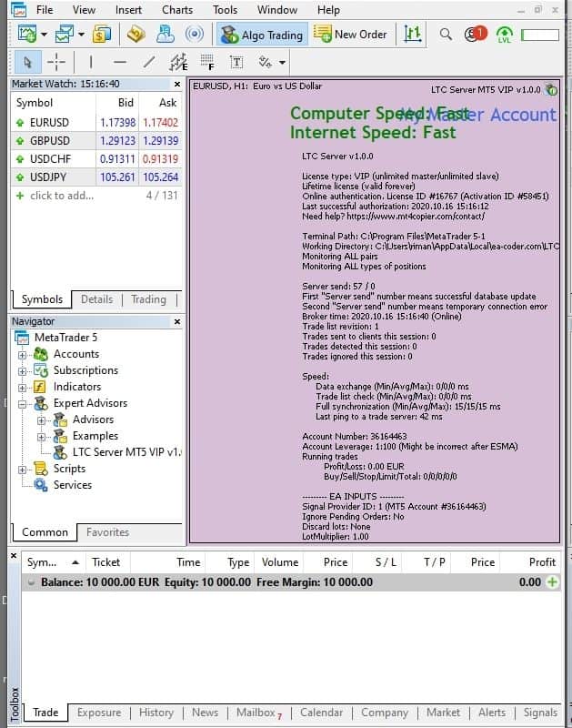Open the Charts menu

click(177, 10)
